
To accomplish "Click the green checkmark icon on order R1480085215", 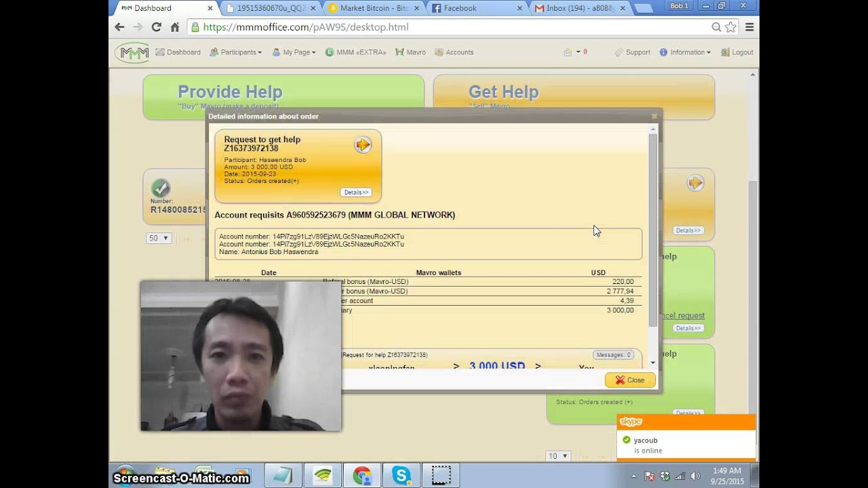I will pyautogui.click(x=161, y=188).
